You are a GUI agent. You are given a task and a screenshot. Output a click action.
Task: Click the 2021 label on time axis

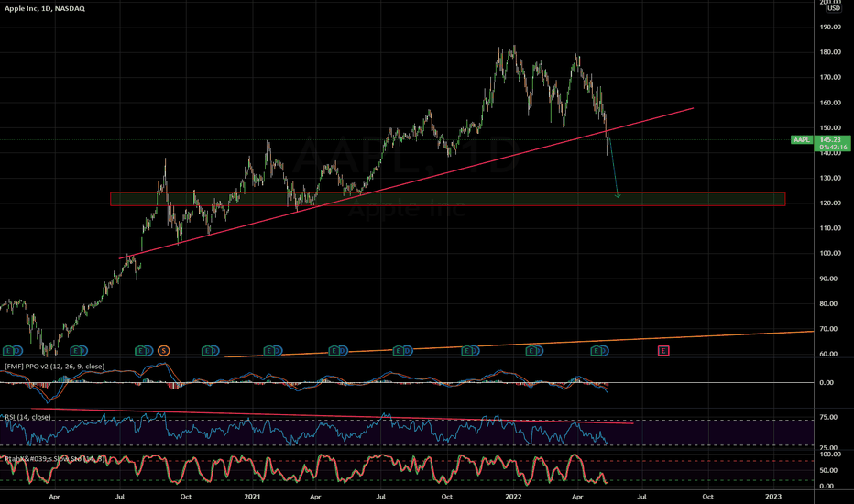[x=252, y=497]
